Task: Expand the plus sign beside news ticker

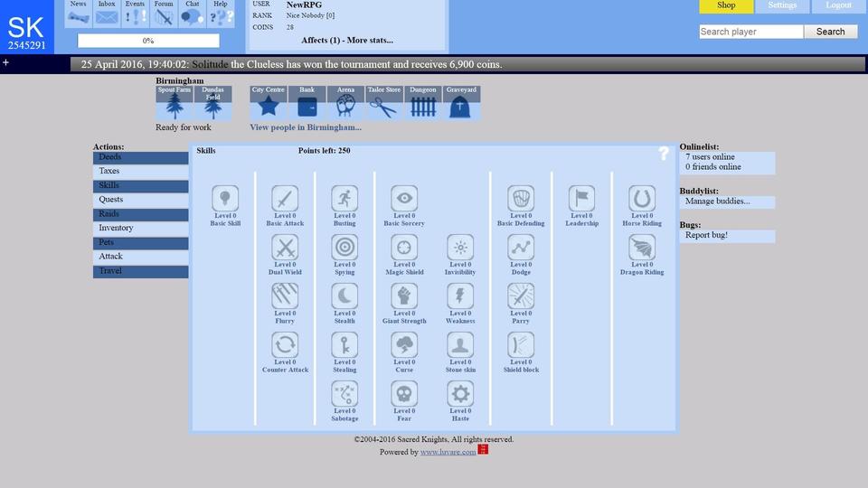Action: [5, 63]
